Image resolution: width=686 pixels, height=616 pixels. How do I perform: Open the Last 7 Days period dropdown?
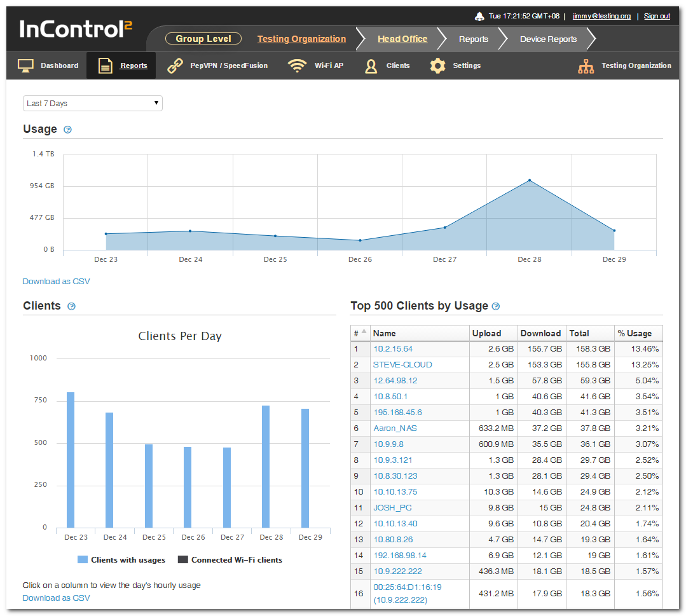(92, 103)
